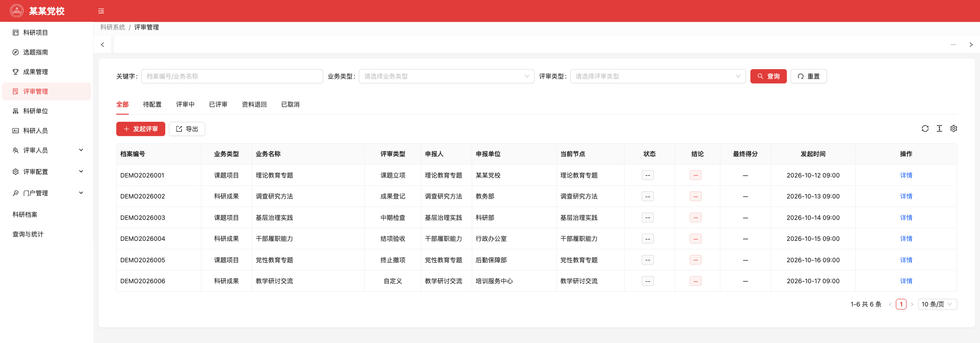The image size is (980, 343).
Task: Go to next page arrow in pagination
Action: 912,304
